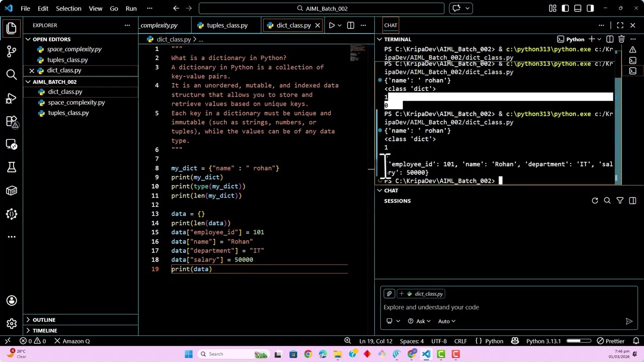This screenshot has height=362, width=644.
Task: Go forward with the navigation arrow
Action: pyautogui.click(x=190, y=8)
